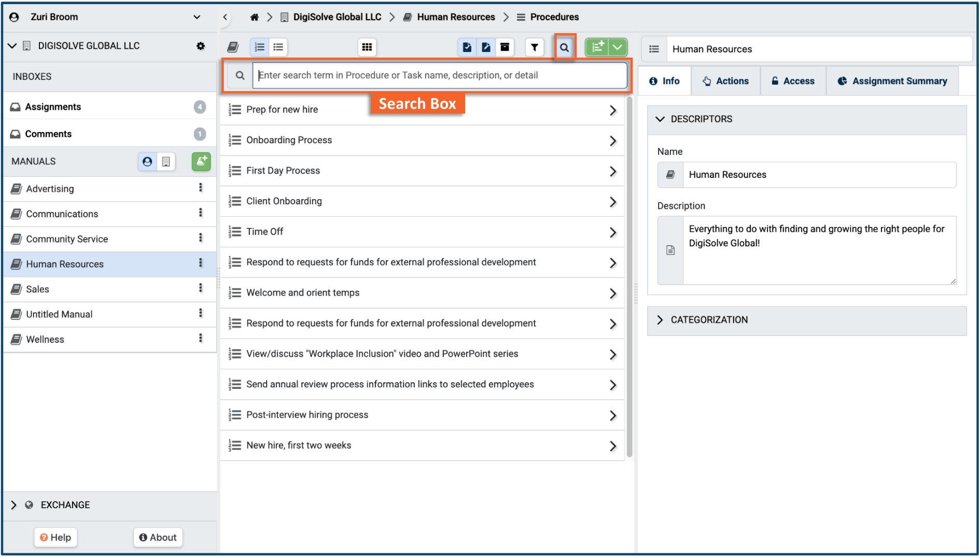Open settings gear for DigiSolve Global LLC
980x558 pixels.
[201, 46]
